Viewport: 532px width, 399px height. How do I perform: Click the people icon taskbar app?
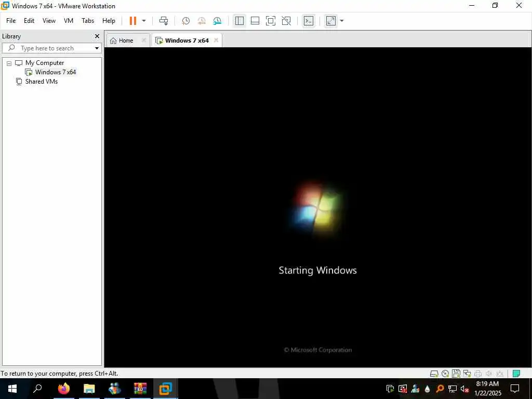(115, 389)
